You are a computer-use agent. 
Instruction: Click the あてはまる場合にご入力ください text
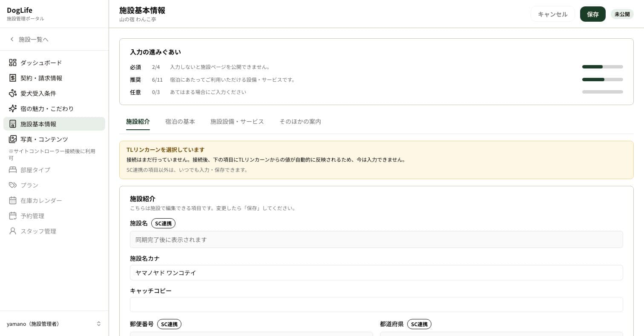(x=208, y=92)
